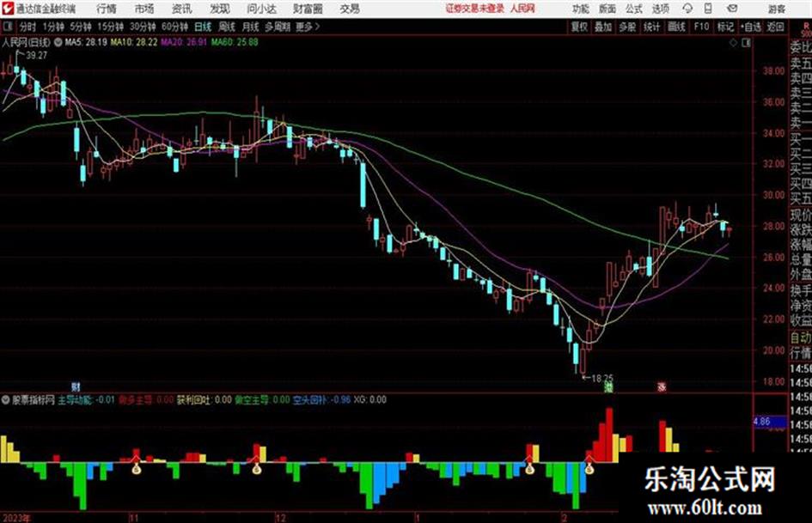
Task: Select the 日线 daily period tab
Action: tap(203, 27)
